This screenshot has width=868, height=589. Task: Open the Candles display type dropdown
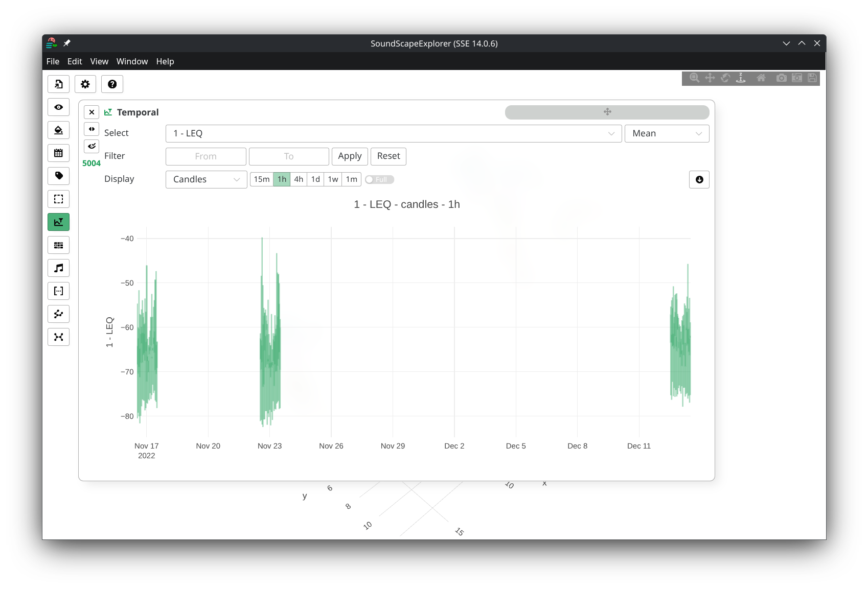[206, 179]
